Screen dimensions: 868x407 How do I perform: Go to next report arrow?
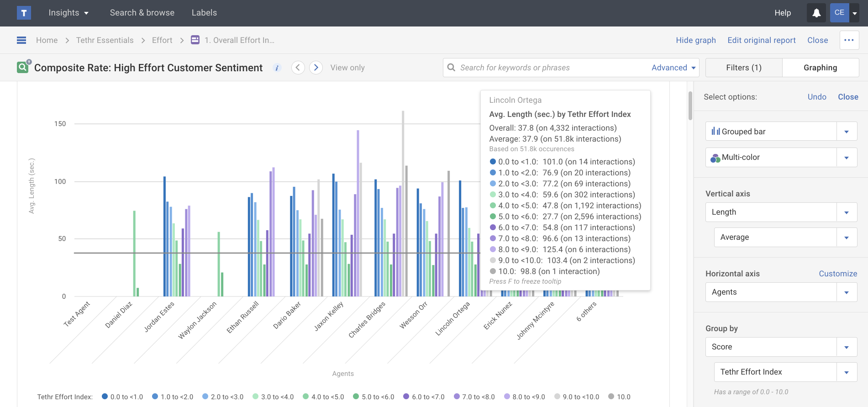click(316, 68)
